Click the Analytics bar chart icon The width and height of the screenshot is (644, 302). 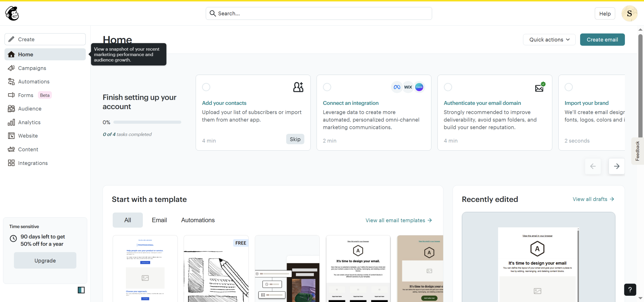click(11, 122)
